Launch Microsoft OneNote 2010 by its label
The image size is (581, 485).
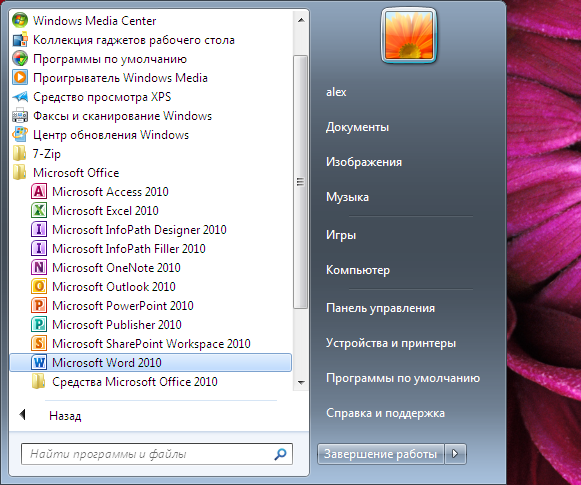116,268
